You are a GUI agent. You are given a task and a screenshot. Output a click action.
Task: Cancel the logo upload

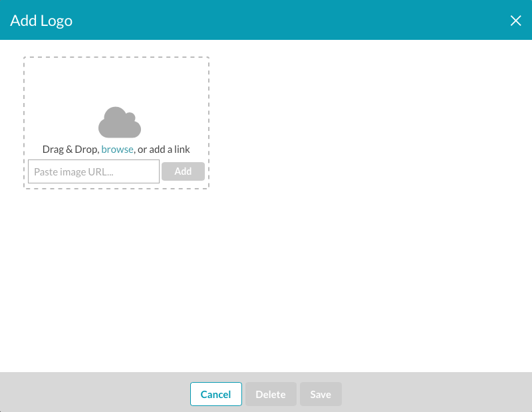215,394
